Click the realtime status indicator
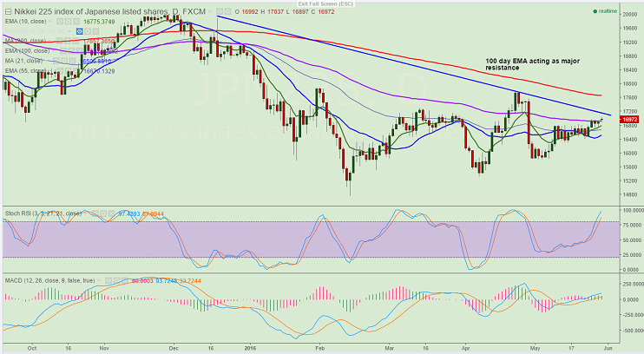 click(x=605, y=11)
